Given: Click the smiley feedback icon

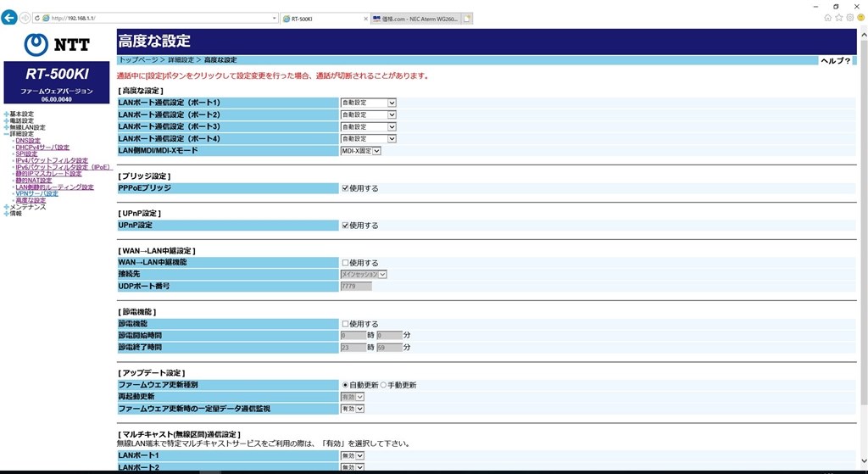Looking at the screenshot, I should 861,18.
